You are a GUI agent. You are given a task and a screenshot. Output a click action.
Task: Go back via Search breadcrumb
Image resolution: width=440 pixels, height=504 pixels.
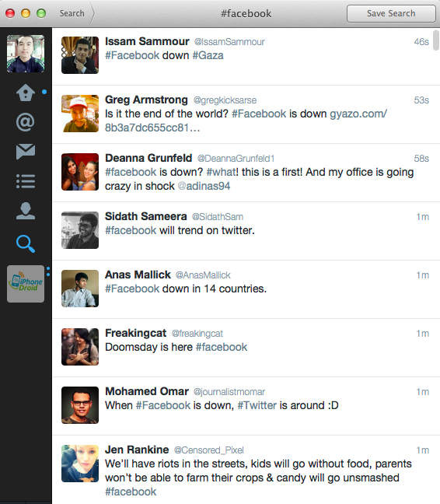click(x=72, y=13)
